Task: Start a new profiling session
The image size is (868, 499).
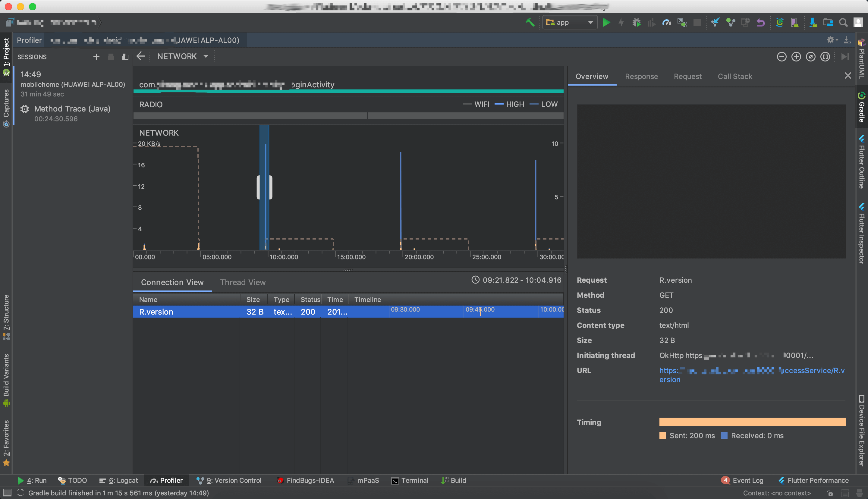Action: tap(96, 57)
